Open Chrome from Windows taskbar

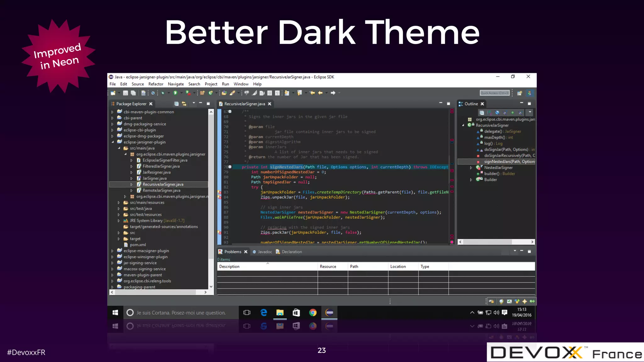coord(313,313)
